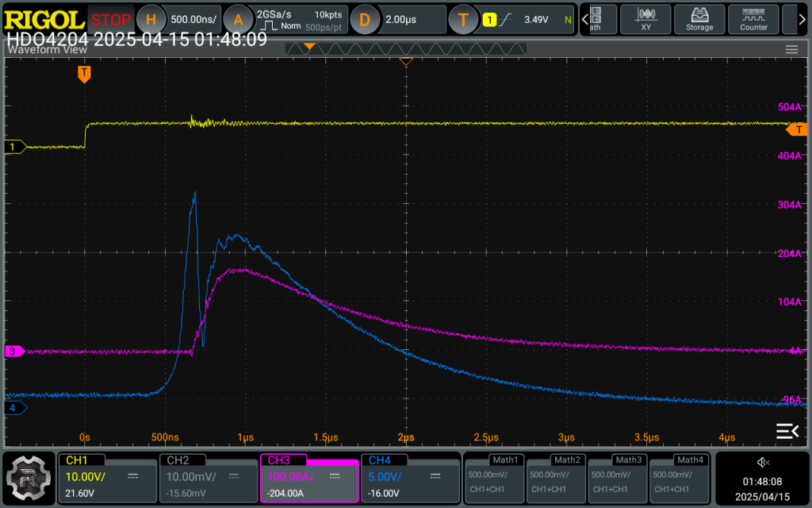Click the orange trigger level marker on right edge
This screenshot has width=812, height=508.
(x=797, y=129)
